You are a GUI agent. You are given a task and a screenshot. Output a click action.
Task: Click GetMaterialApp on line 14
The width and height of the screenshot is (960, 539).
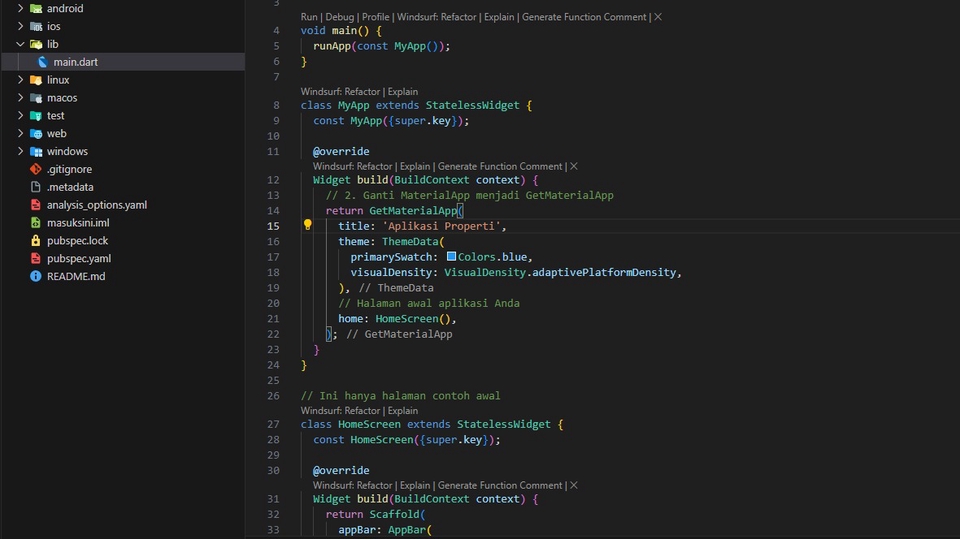pyautogui.click(x=413, y=211)
